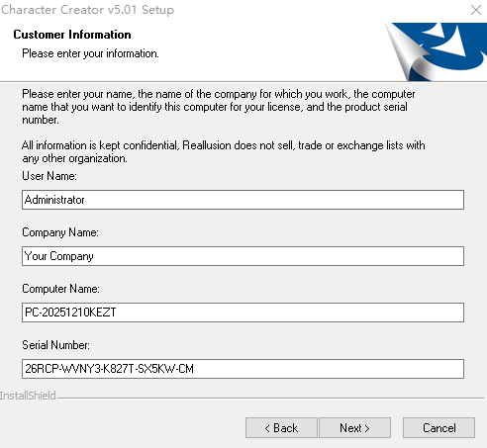487x448 pixels.
Task: Click the 'Company Name:' label
Action: [60, 232]
